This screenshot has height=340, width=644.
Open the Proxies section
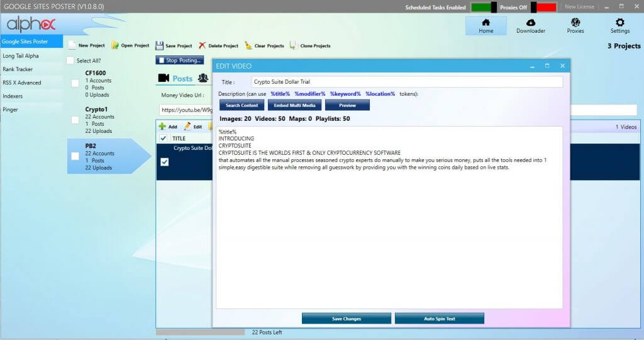coord(575,26)
